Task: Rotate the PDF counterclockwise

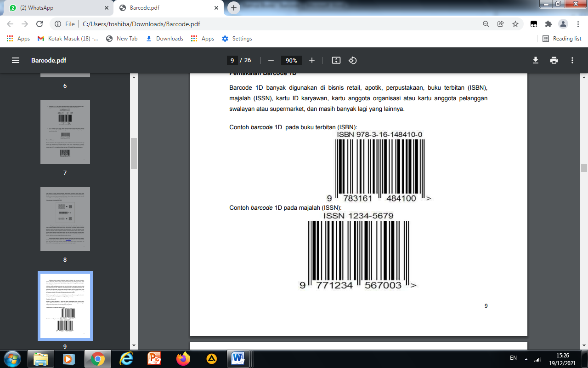Action: pos(353,60)
